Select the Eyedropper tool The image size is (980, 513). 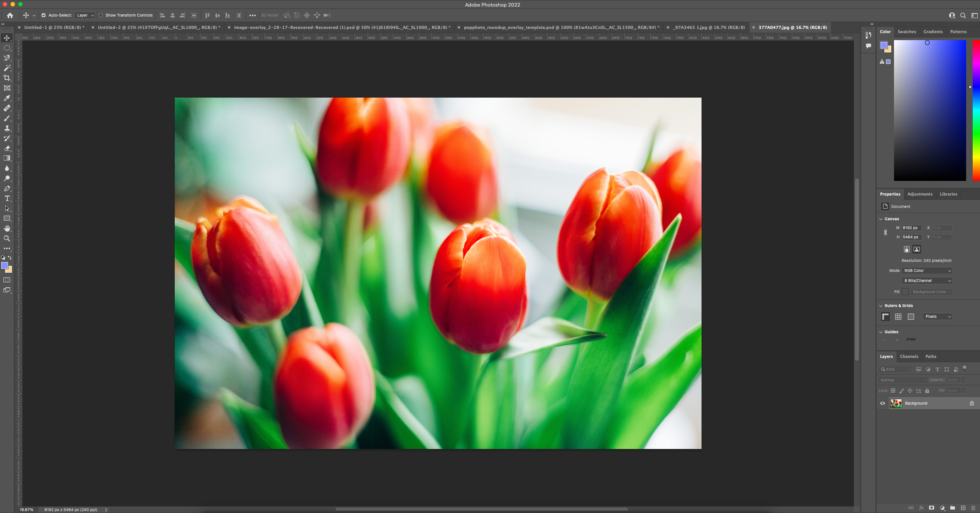coord(7,98)
